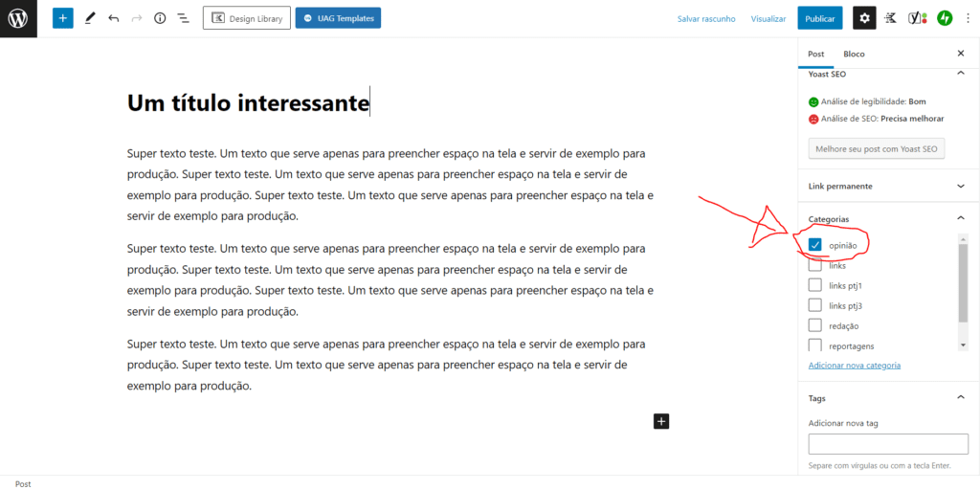This screenshot has height=490, width=980.
Task: Open the block inserter plus button
Action: [x=62, y=18]
